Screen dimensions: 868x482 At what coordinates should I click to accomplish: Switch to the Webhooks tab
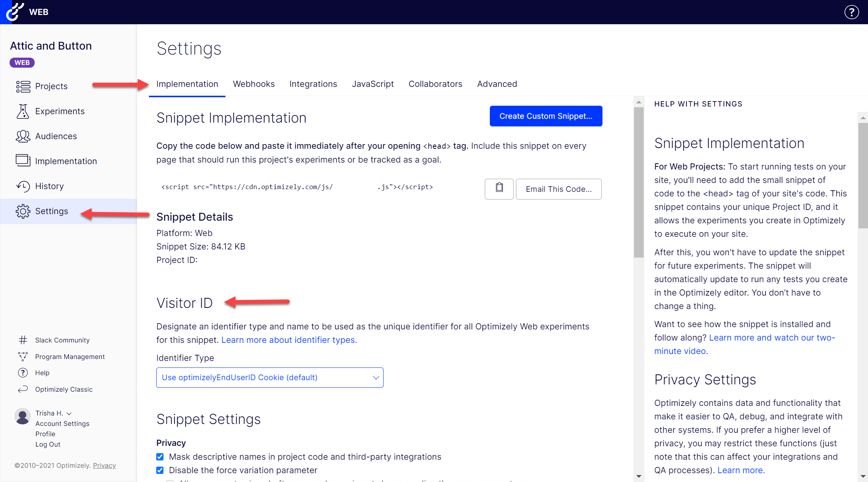(x=254, y=84)
